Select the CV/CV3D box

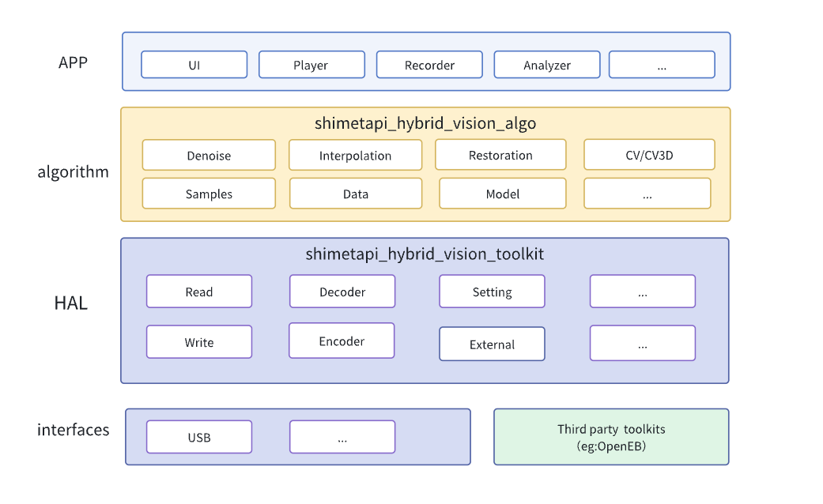tap(649, 154)
